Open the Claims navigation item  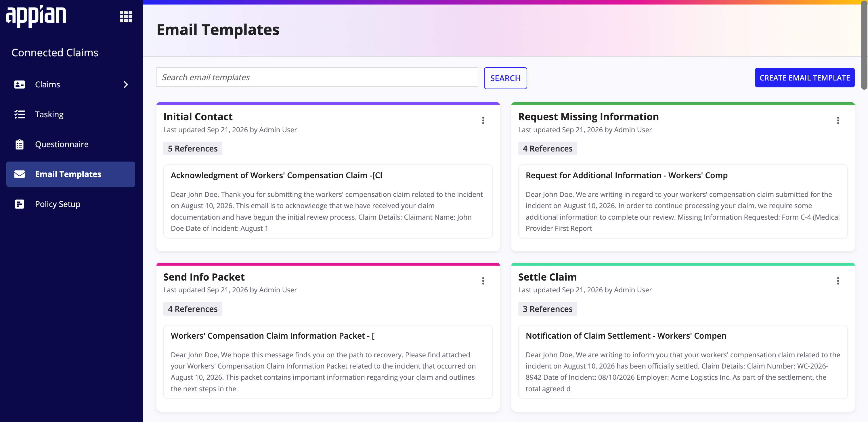[70, 85]
